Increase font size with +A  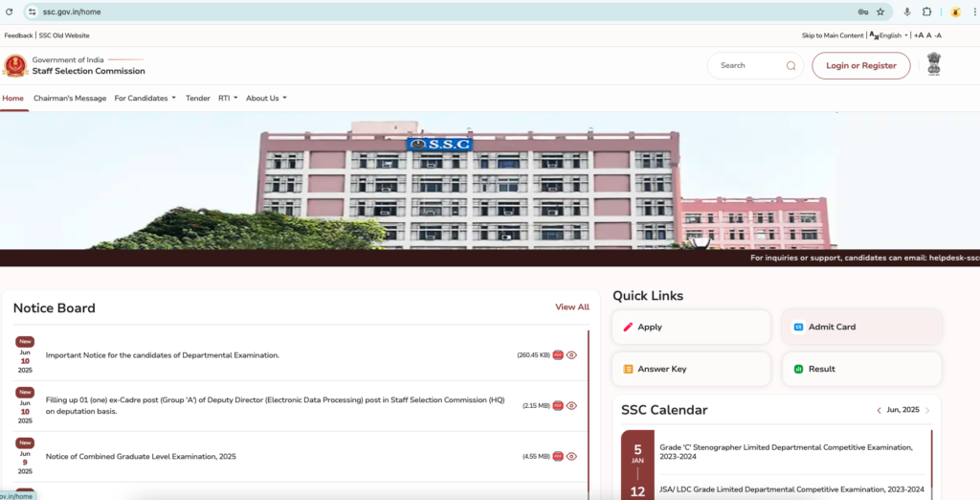[919, 35]
